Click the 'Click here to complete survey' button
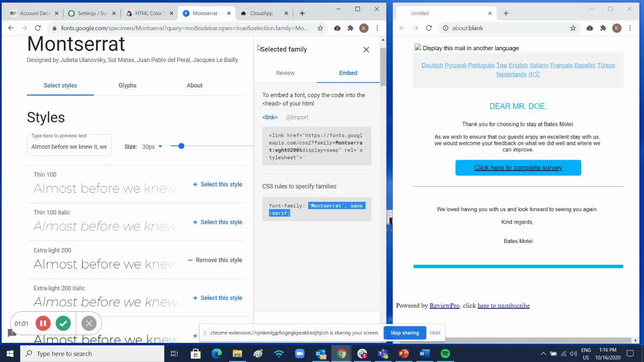644x362 pixels. (x=518, y=168)
